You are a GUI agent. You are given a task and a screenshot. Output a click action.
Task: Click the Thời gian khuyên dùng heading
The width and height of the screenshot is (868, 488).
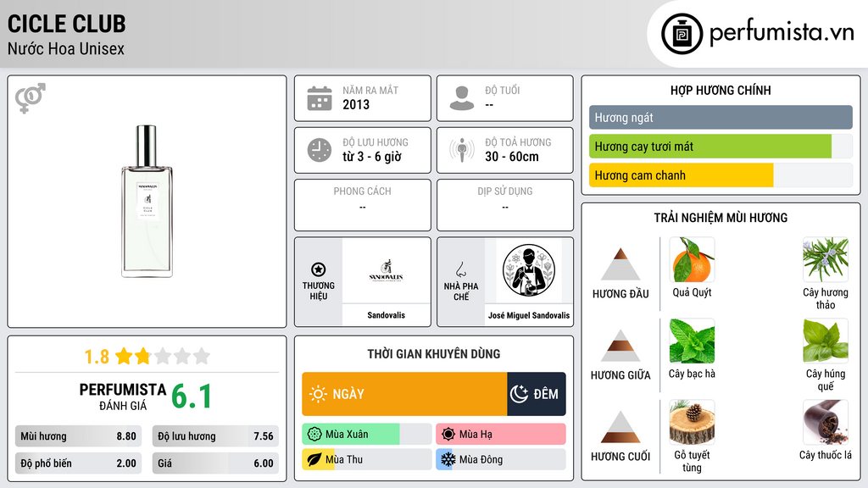coord(434,353)
